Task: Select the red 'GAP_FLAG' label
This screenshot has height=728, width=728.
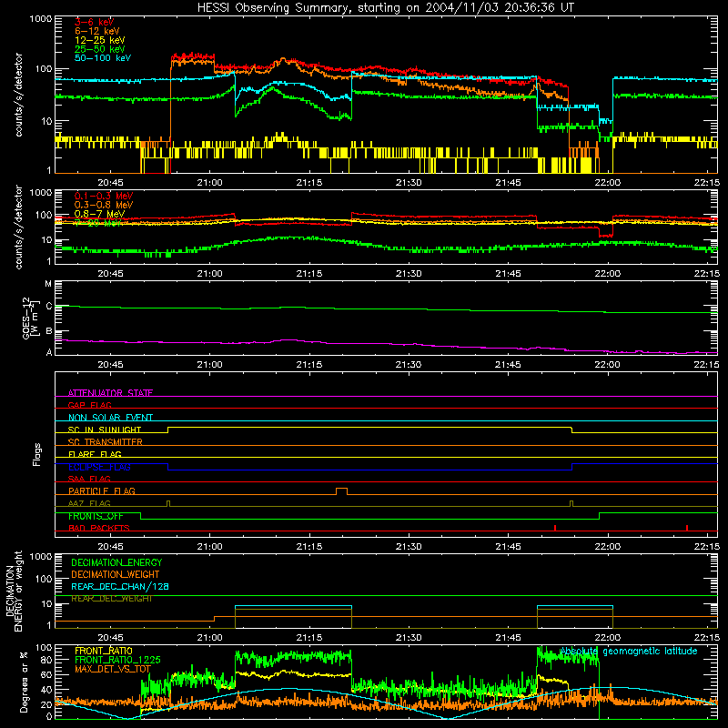Action: pyautogui.click(x=89, y=405)
